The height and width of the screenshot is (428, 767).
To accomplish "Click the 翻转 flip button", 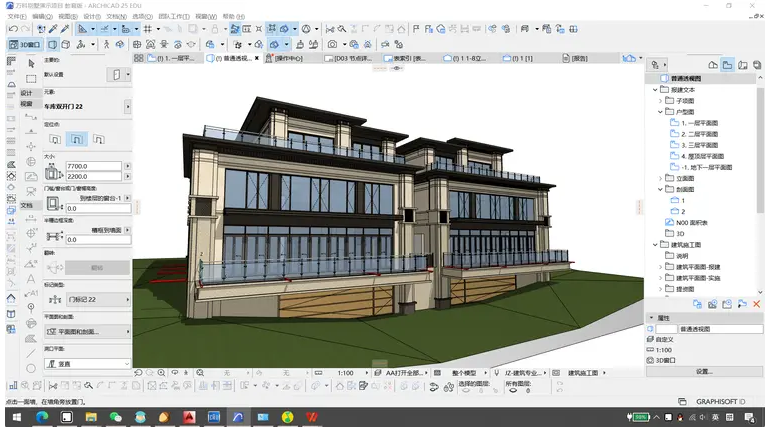I will point(97,268).
